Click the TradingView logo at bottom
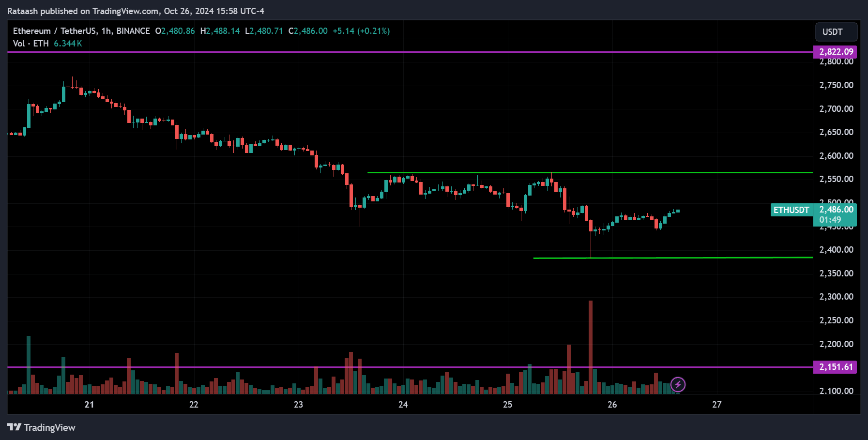This screenshot has height=440, width=868. click(41, 427)
